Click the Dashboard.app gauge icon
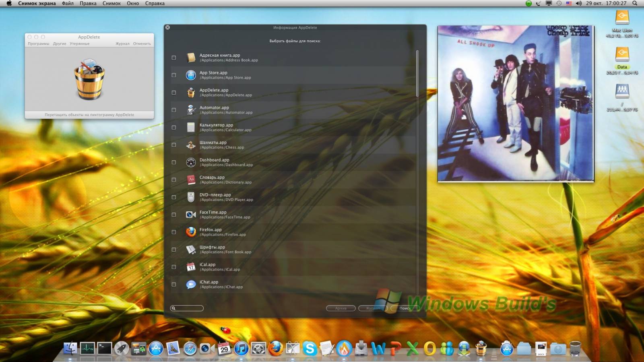This screenshot has height=362, width=644. coord(191,162)
